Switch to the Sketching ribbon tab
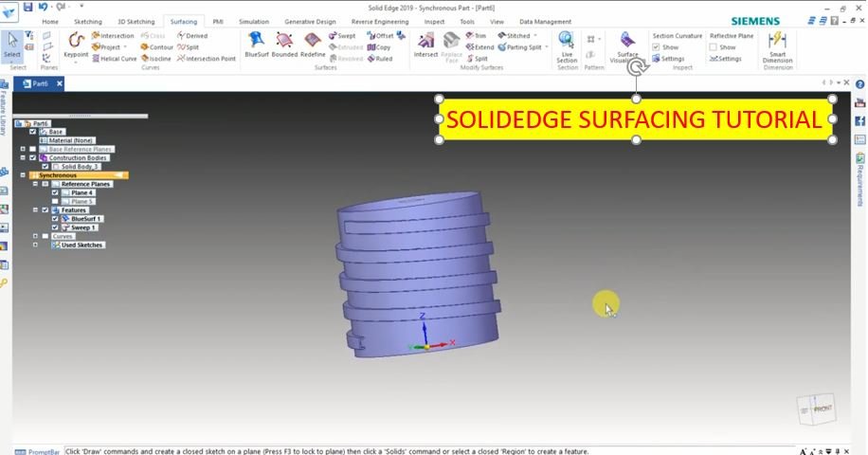This screenshot has width=868, height=455. pyautogui.click(x=87, y=21)
